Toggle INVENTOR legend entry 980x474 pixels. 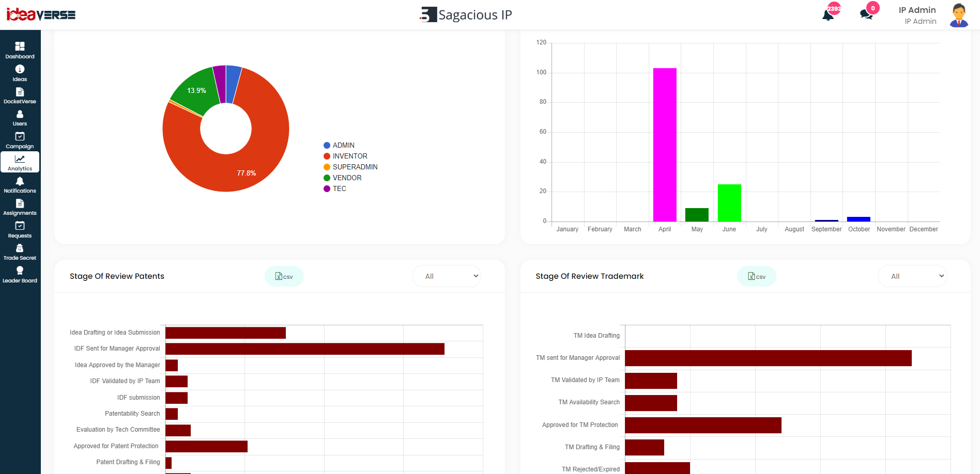point(345,156)
